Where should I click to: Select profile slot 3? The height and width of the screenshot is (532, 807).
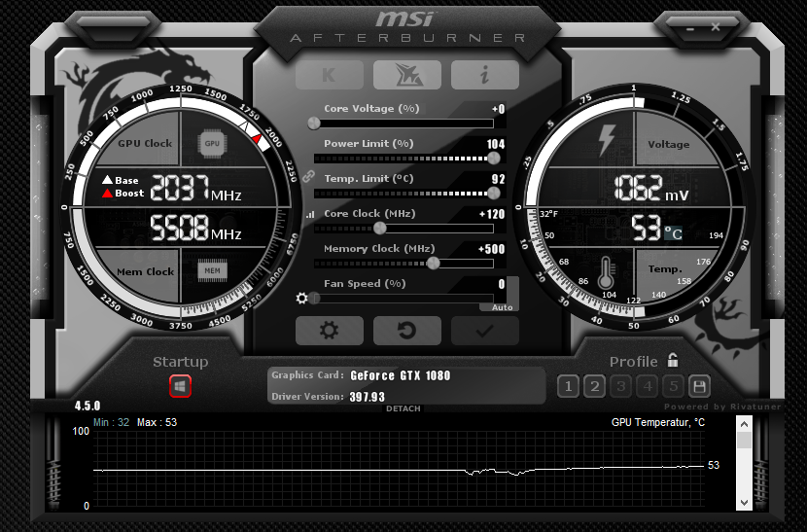tap(620, 386)
